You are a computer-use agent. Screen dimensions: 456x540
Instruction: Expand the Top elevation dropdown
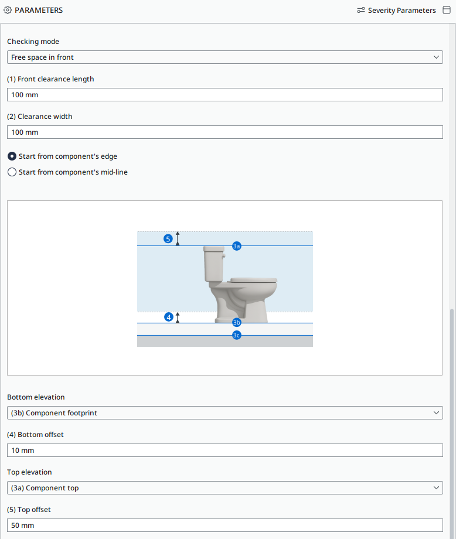click(x=225, y=488)
